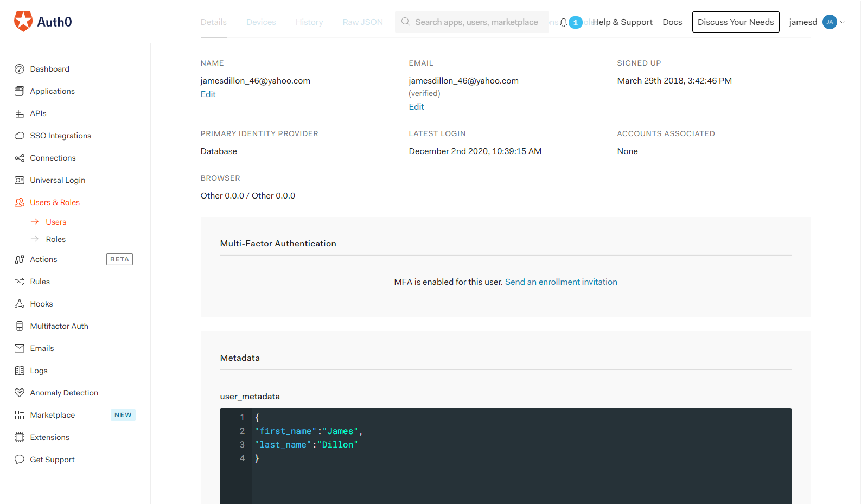Open Actions in the sidebar
Image resolution: width=861 pixels, height=504 pixels.
tap(43, 259)
